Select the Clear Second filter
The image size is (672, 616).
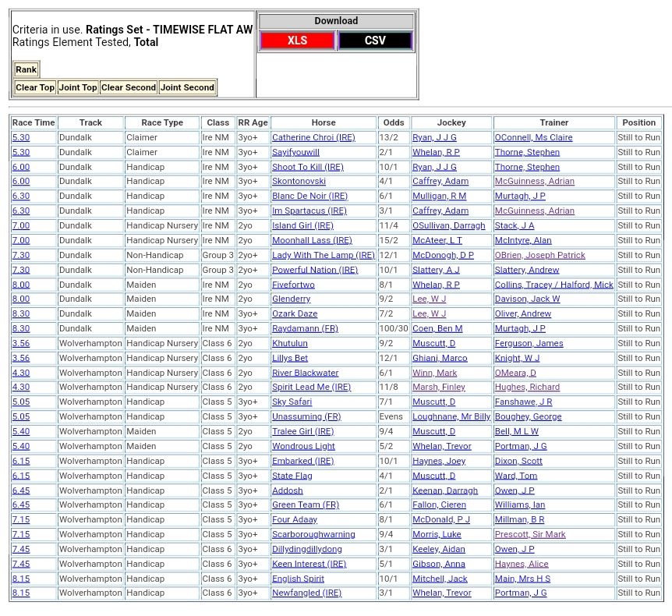pyautogui.click(x=128, y=87)
